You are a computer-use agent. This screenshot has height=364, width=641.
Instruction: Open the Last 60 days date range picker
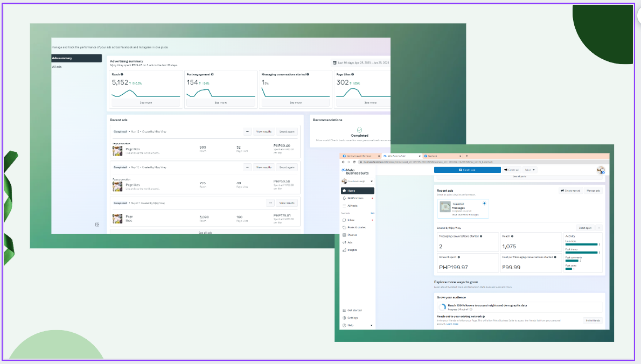click(360, 63)
